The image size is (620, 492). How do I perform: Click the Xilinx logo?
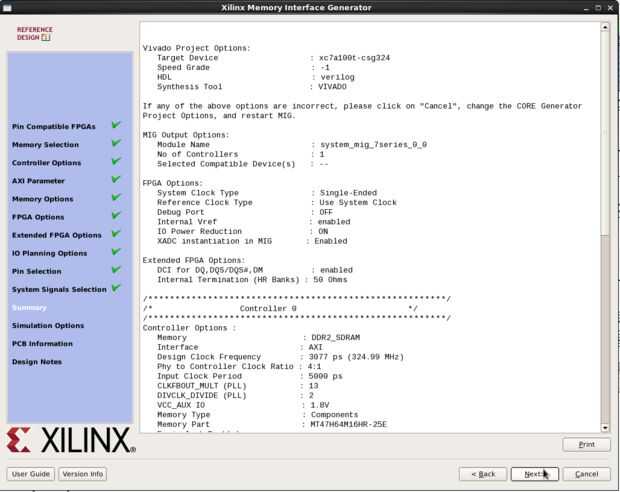point(71,440)
